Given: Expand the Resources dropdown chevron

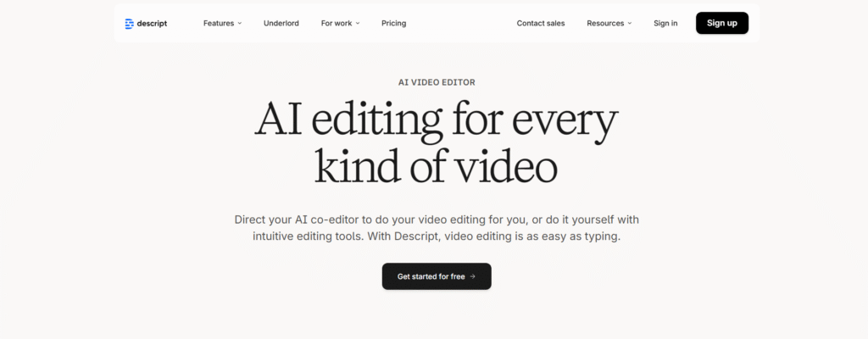Looking at the screenshot, I should point(630,24).
